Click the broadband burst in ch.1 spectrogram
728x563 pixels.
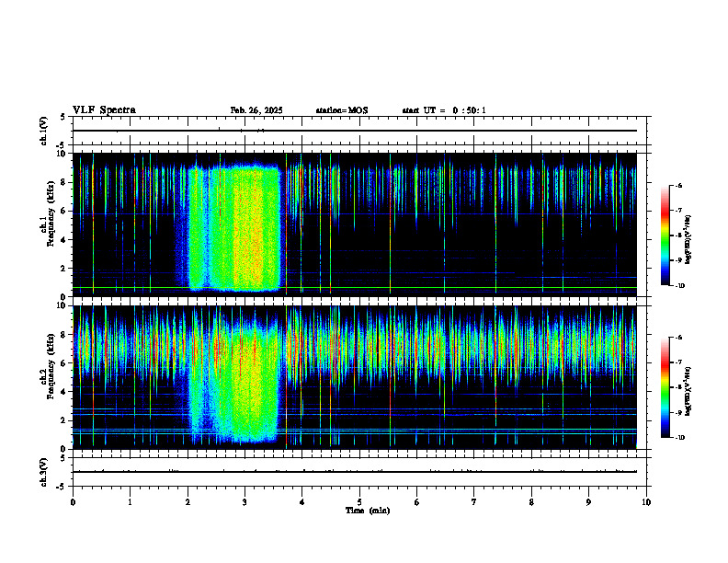tap(234, 227)
